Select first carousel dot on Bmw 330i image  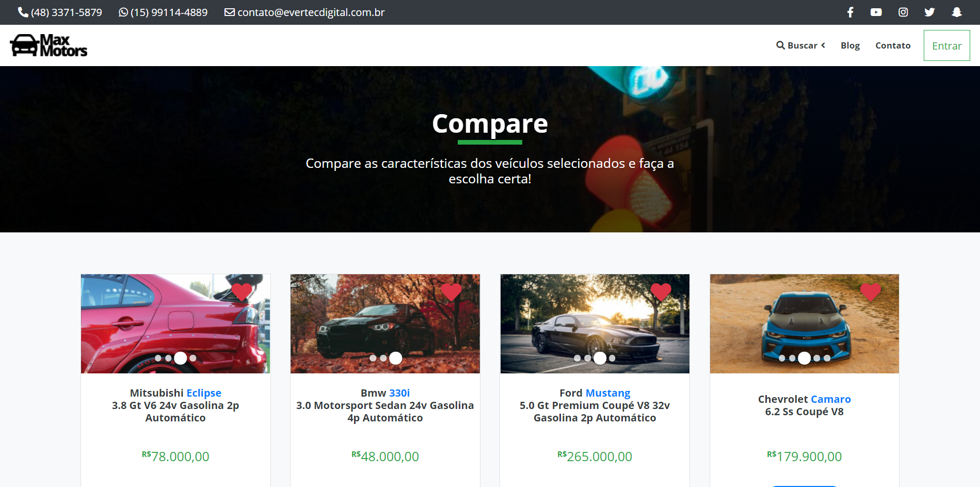[373, 358]
